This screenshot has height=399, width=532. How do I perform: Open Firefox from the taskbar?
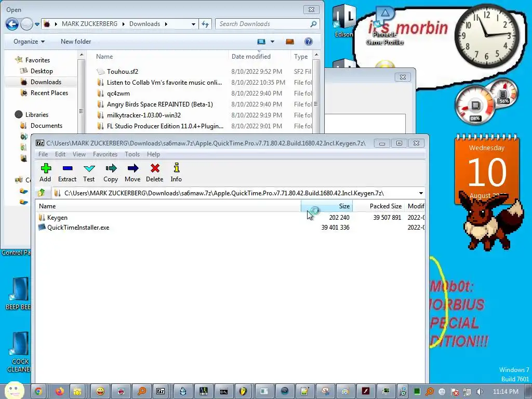pos(60,391)
